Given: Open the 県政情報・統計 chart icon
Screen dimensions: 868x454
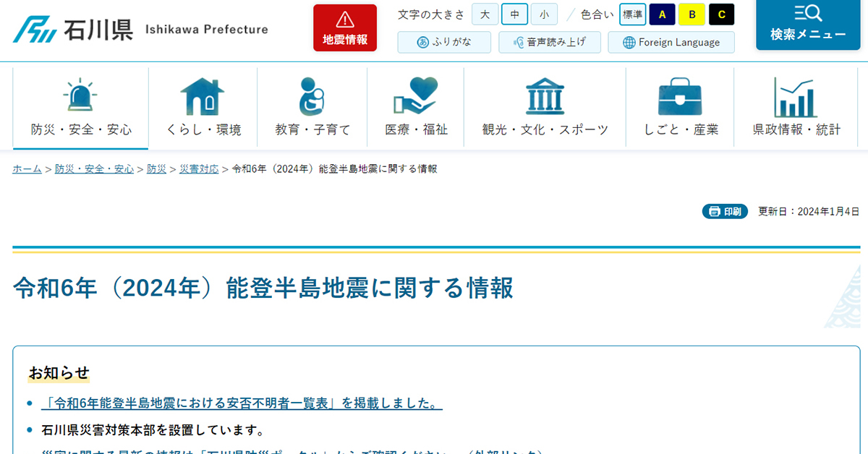Looking at the screenshot, I should pyautogui.click(x=796, y=97).
